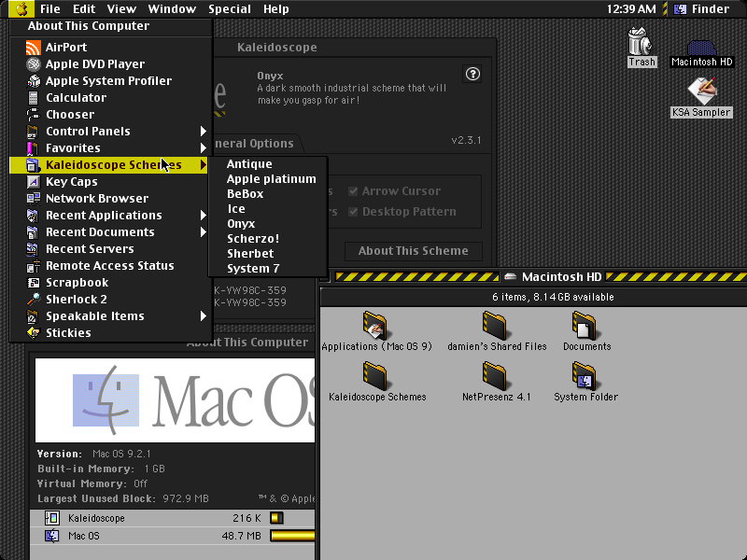
Task: Select Kaleidoscope Schemes folder icon
Action: click(375, 376)
